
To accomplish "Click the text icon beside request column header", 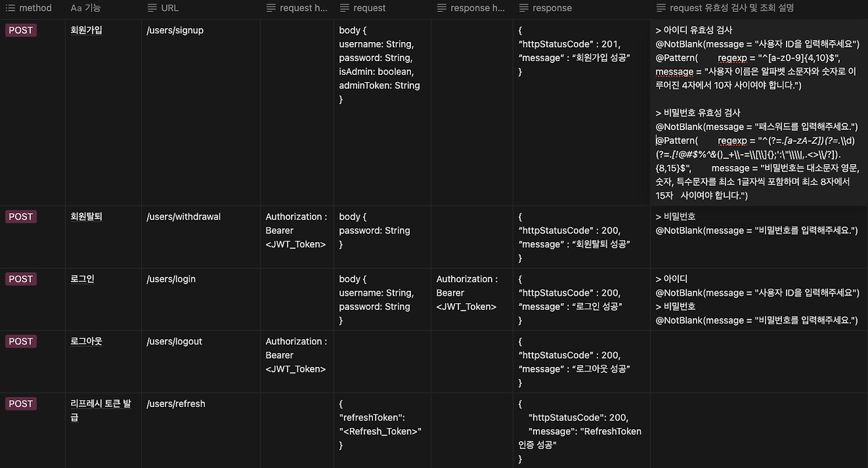I will (344, 8).
